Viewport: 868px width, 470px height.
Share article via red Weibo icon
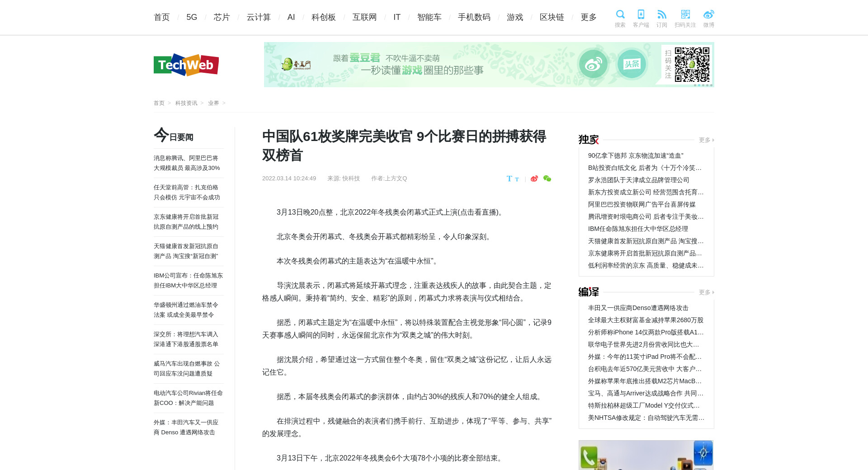coord(534,179)
